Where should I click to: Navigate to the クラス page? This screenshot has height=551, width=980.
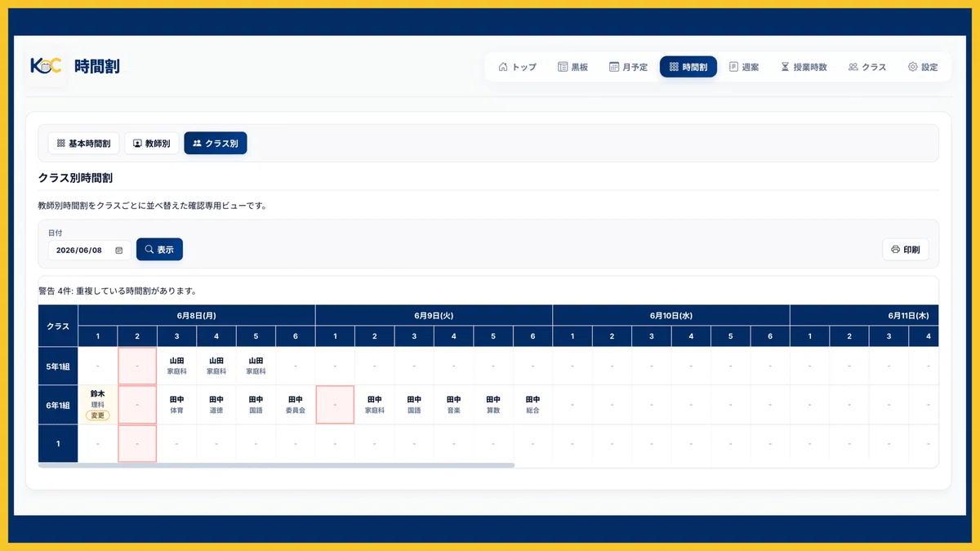(867, 67)
